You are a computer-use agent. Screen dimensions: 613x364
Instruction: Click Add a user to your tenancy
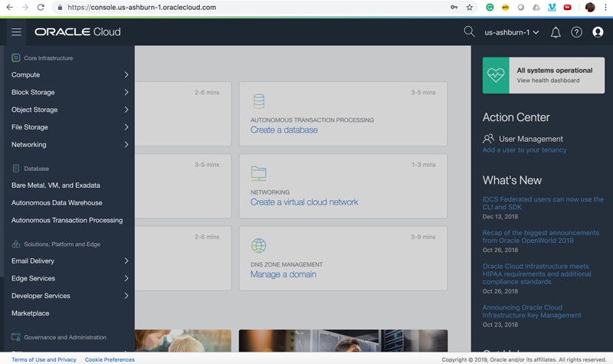tap(524, 149)
